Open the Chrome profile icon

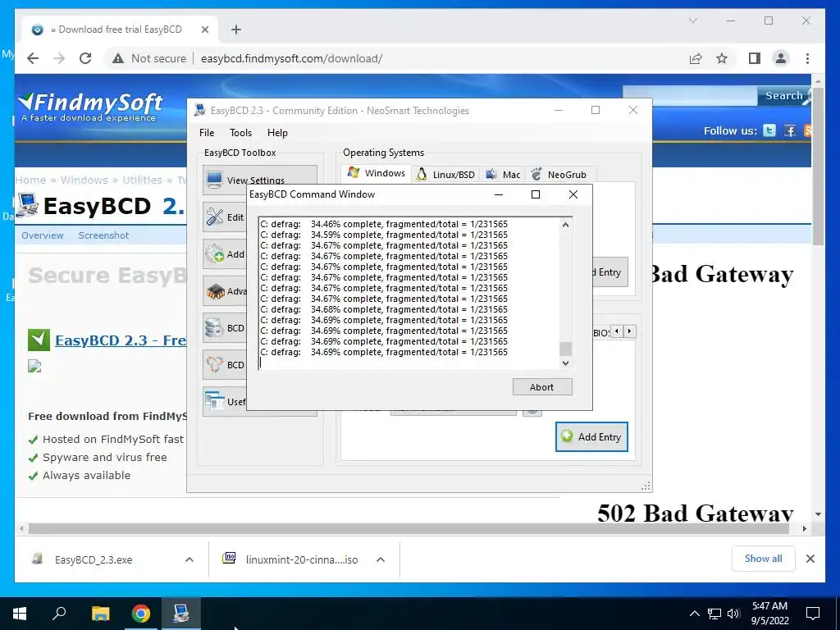coord(781,58)
